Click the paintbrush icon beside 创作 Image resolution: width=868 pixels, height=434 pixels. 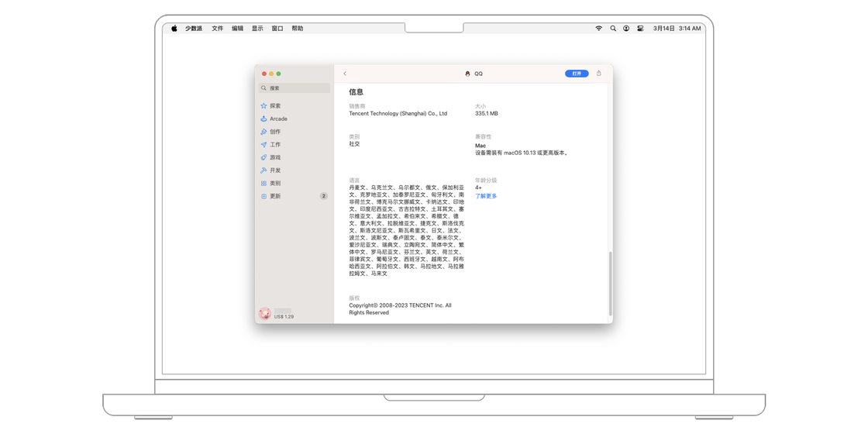pyautogui.click(x=264, y=132)
